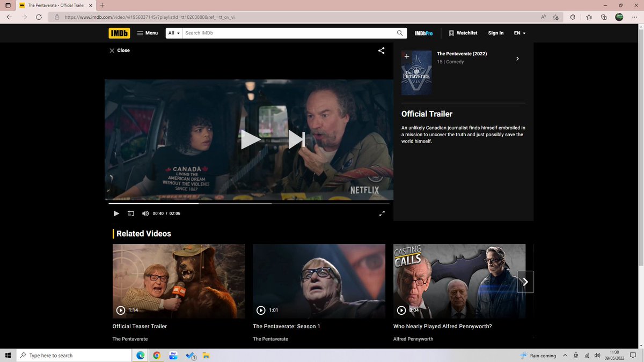Skip to next video overlay button
Image resolution: width=644 pixels, height=362 pixels.
[297, 139]
